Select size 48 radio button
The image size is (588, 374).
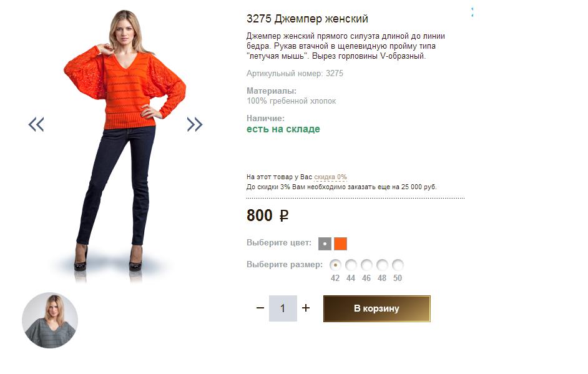click(382, 265)
